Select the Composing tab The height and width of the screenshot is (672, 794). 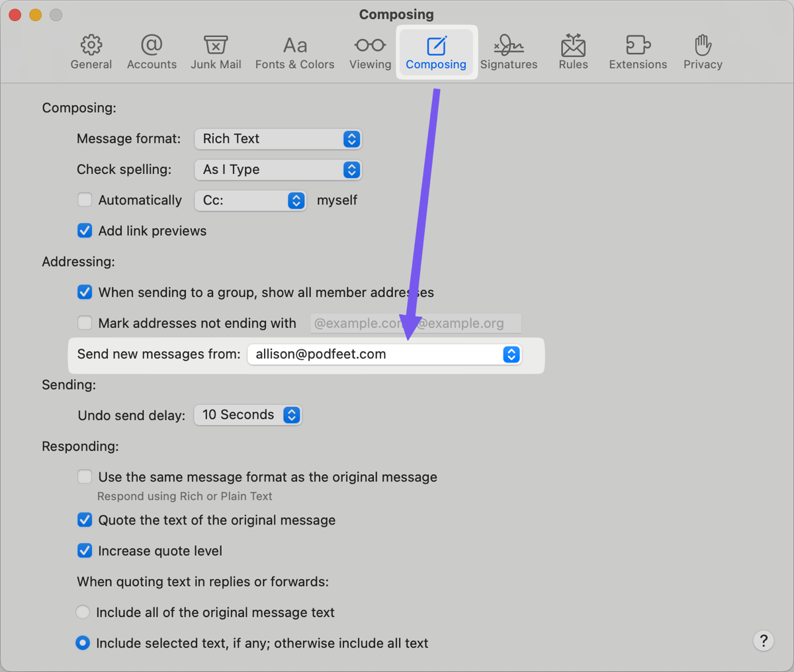tap(436, 52)
